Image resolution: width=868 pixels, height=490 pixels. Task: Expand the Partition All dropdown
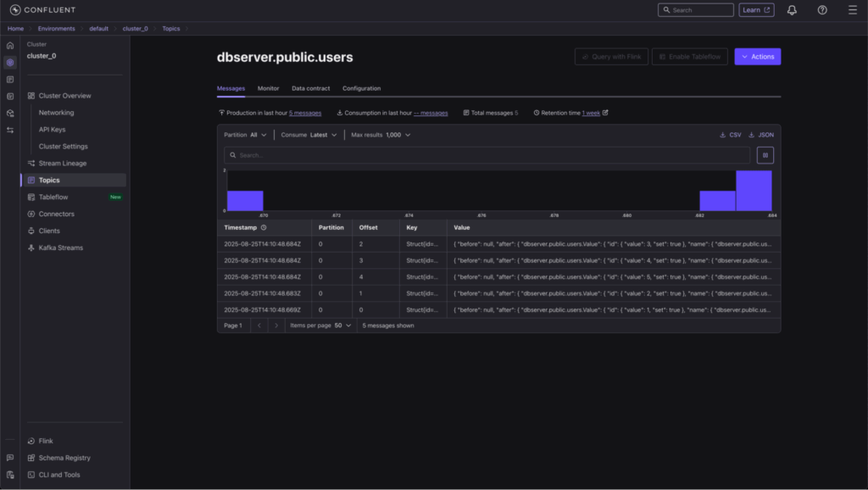point(245,135)
